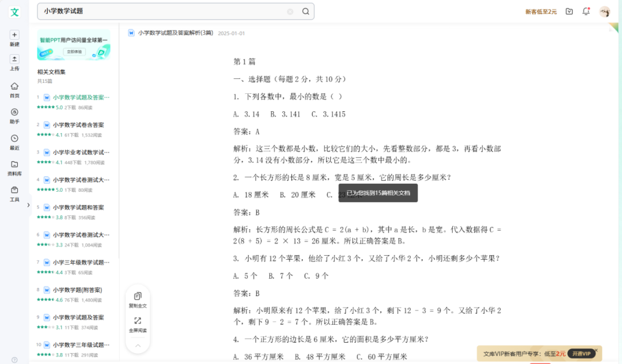Clear the search box with the X icon
The width and height of the screenshot is (622, 364).
(290, 11)
